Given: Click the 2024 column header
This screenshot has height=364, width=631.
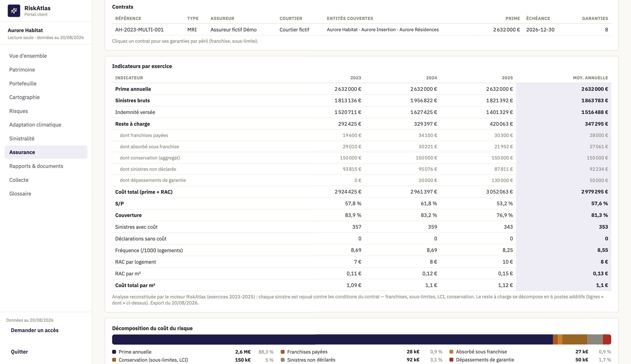Looking at the screenshot, I should (x=431, y=78).
